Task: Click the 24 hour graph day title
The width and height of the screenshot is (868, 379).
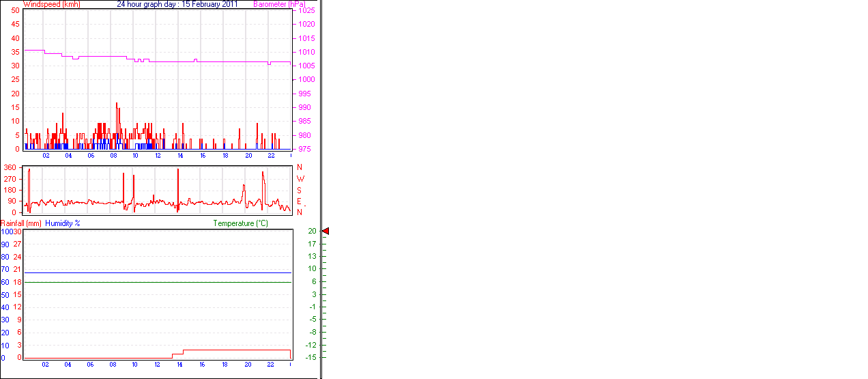Action: tap(177, 4)
